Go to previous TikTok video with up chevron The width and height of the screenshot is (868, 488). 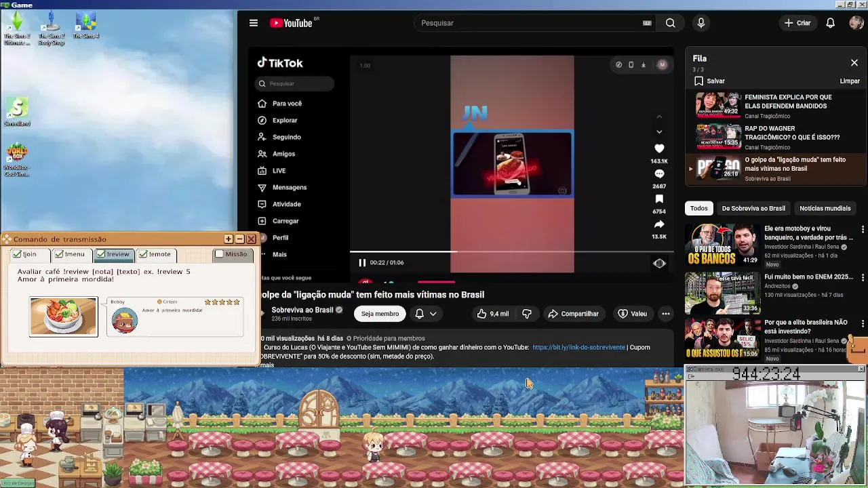pos(659,117)
